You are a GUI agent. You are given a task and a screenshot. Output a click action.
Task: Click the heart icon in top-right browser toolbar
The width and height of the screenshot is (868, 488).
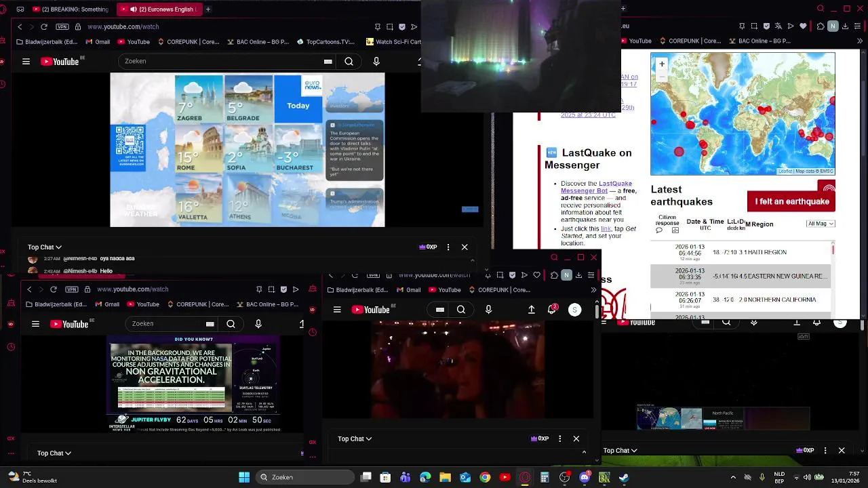click(x=804, y=26)
